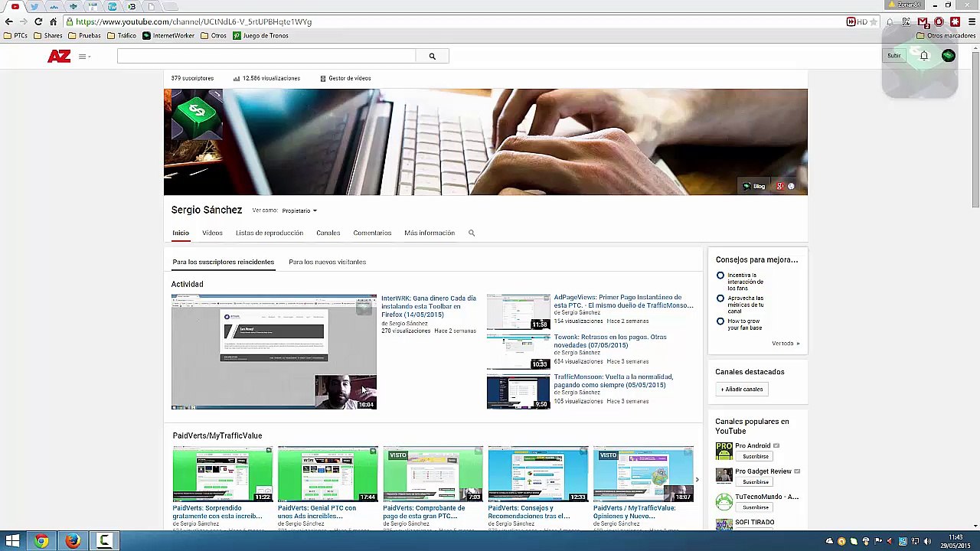Click the YouTube AZ logo
The height and width of the screenshot is (551, 980).
pos(59,56)
